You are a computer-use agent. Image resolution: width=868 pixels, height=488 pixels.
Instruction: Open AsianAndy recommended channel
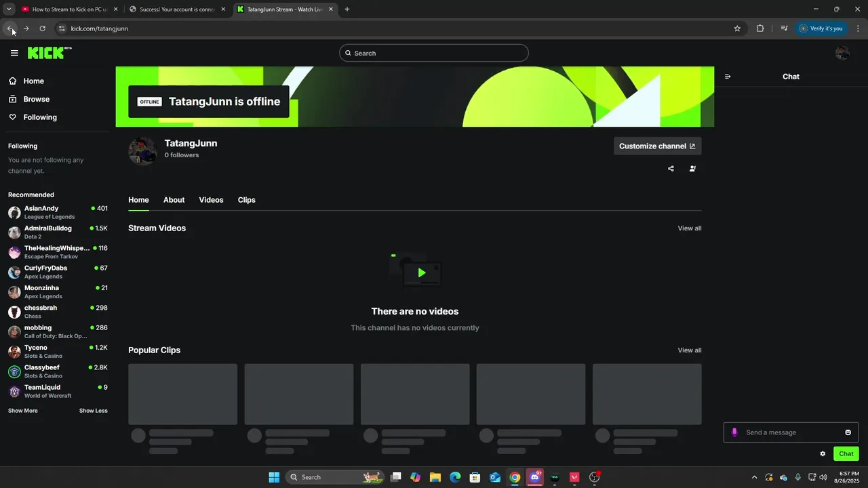point(58,212)
